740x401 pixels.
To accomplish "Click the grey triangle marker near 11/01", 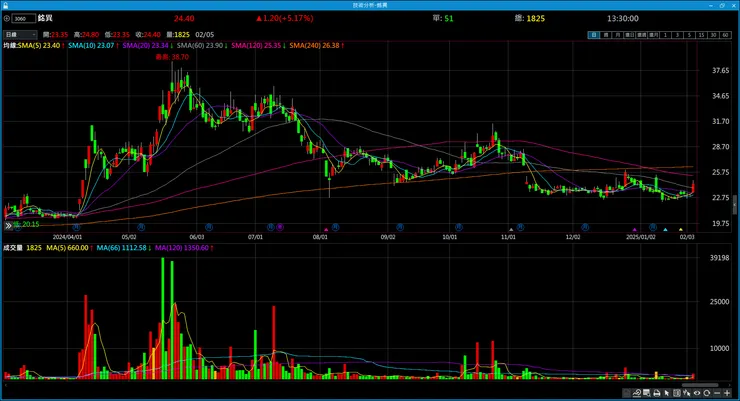I will click(511, 230).
